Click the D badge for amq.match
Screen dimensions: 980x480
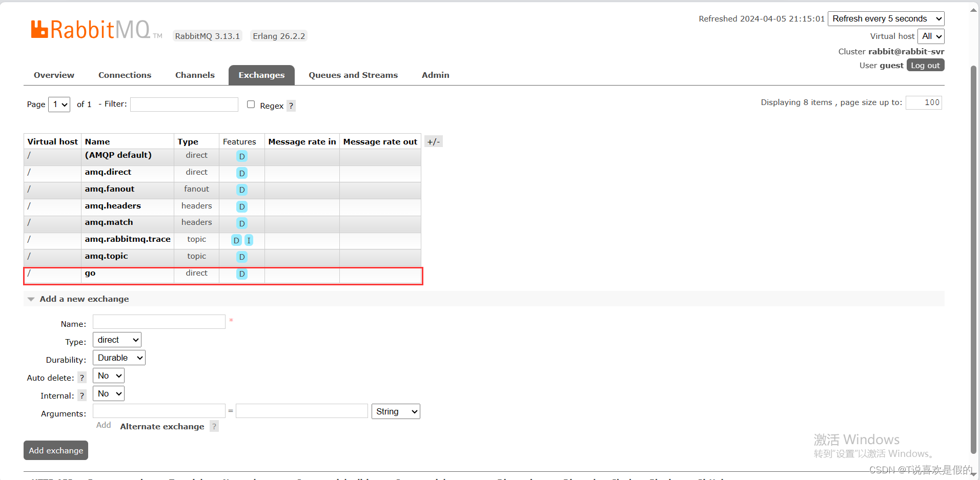242,223
